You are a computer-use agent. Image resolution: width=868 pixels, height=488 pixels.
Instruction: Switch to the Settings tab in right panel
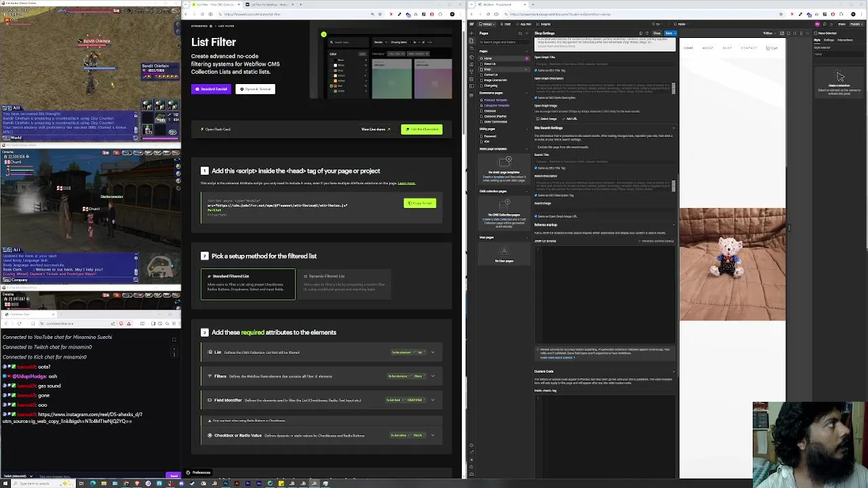pos(829,40)
